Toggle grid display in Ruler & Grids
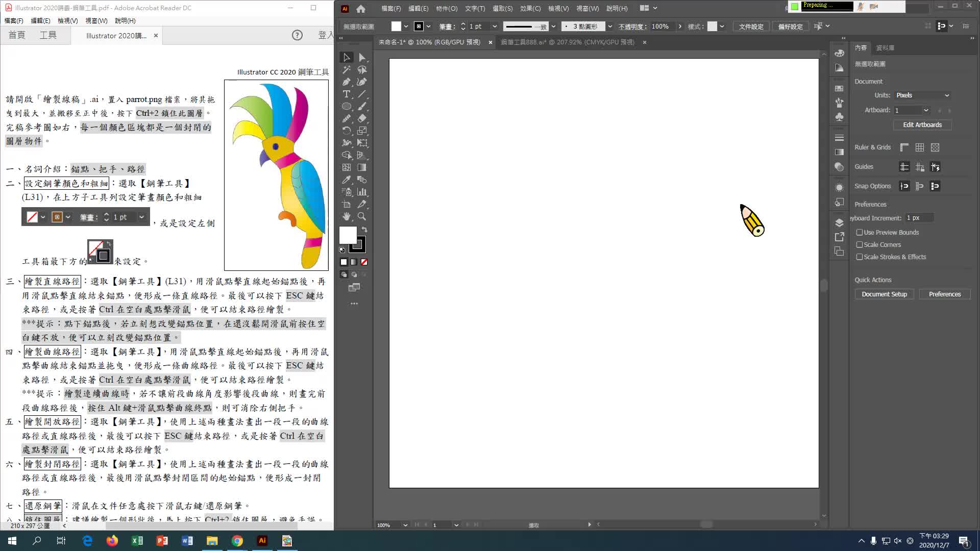980x551 pixels. pos(920,147)
